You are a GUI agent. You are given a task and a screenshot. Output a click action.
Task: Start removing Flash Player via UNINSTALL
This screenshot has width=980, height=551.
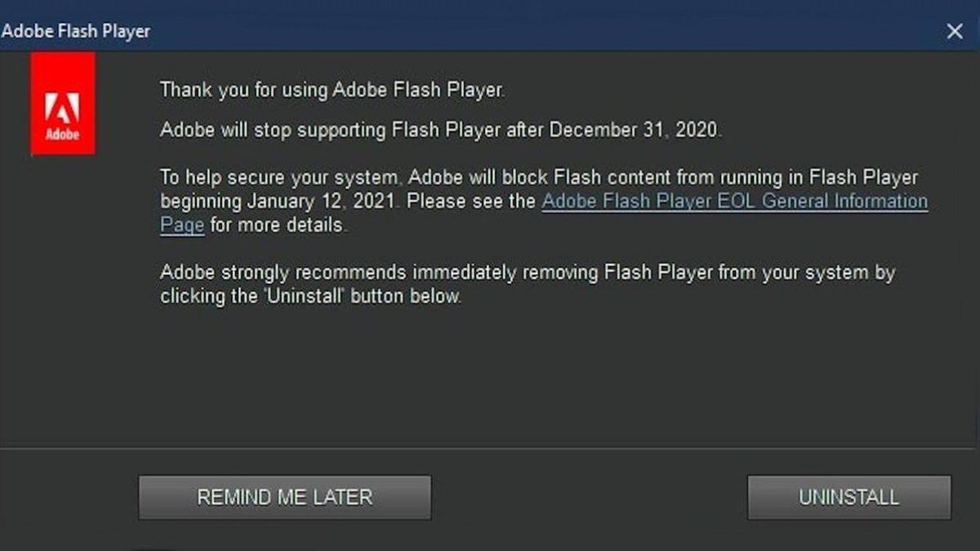coord(849,497)
